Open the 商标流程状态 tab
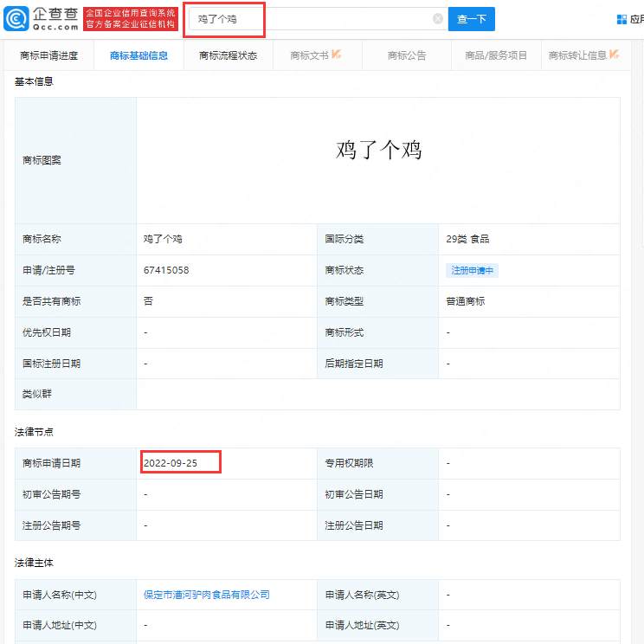Screen dimensions: 644x644 (228, 55)
